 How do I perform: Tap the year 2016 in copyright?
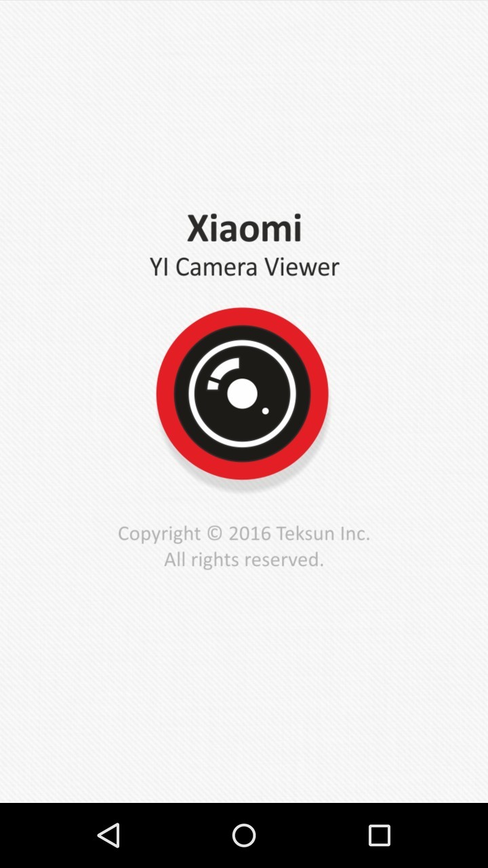250,533
